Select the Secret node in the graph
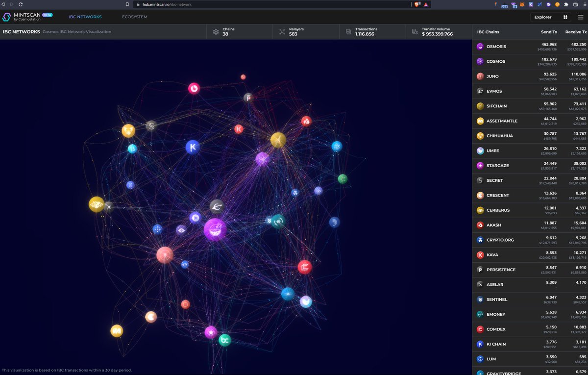Viewport: 588px width, 375px height. click(x=151, y=126)
